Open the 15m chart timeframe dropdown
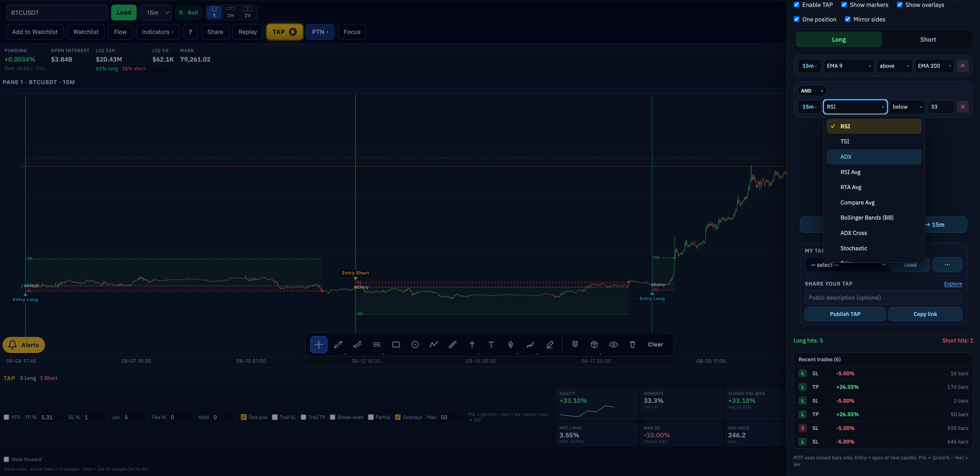The image size is (980, 476). (156, 13)
